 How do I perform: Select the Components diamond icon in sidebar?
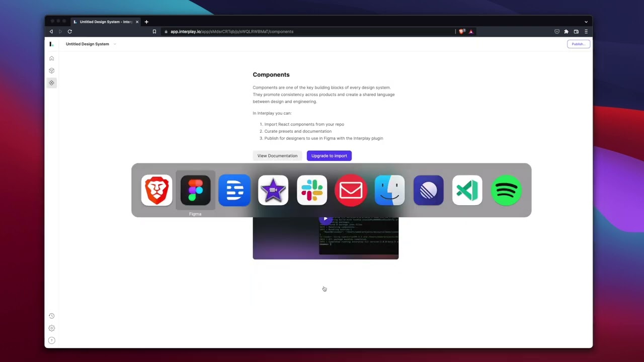pyautogui.click(x=51, y=83)
